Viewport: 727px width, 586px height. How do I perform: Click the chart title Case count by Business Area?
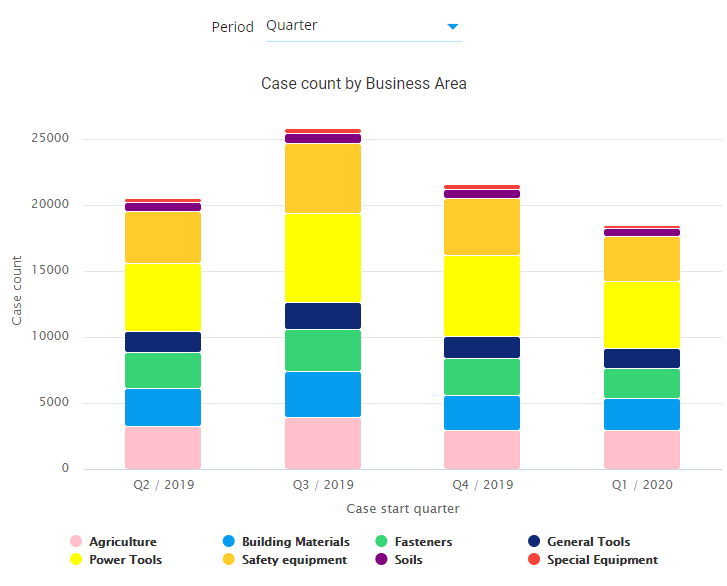[364, 83]
